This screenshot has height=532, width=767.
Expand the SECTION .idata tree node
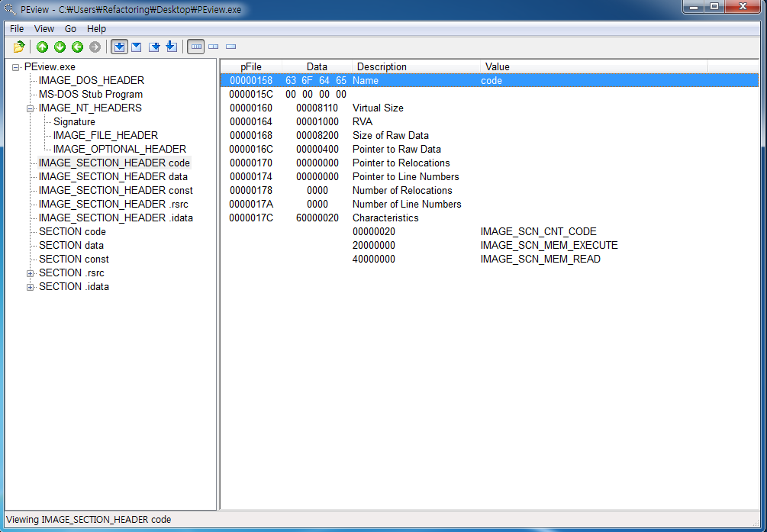point(31,287)
